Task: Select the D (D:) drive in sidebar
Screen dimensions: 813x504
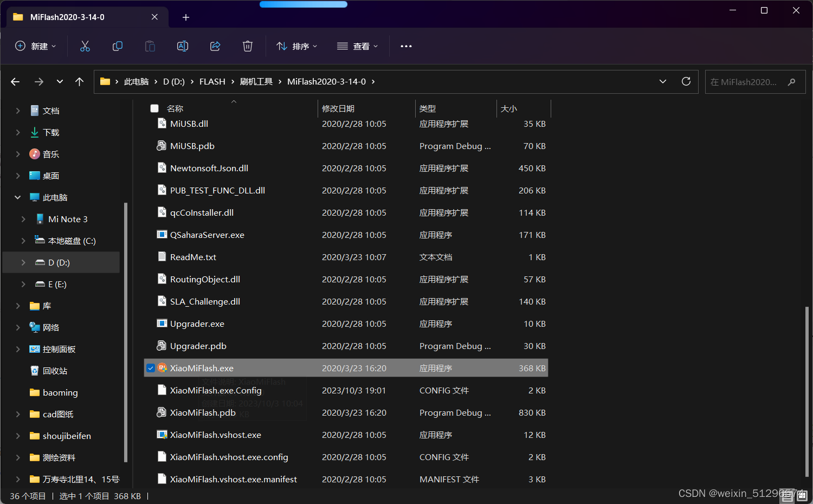Action: pyautogui.click(x=61, y=262)
